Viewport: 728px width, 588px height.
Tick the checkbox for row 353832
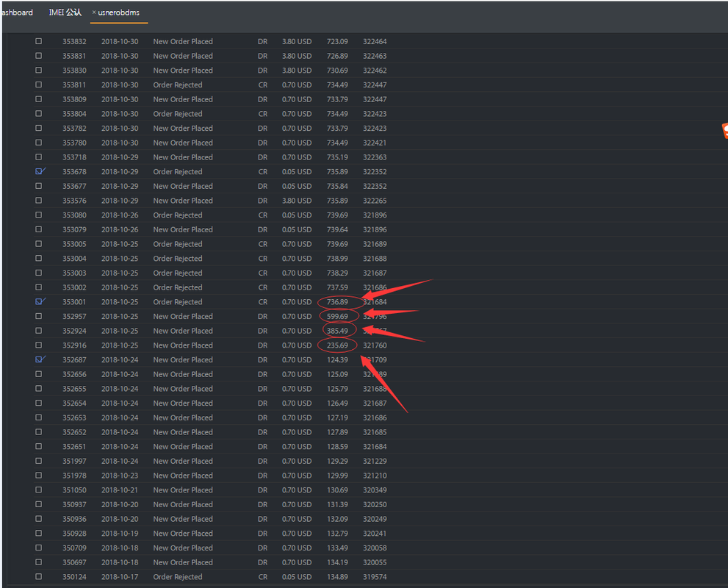pyautogui.click(x=38, y=41)
